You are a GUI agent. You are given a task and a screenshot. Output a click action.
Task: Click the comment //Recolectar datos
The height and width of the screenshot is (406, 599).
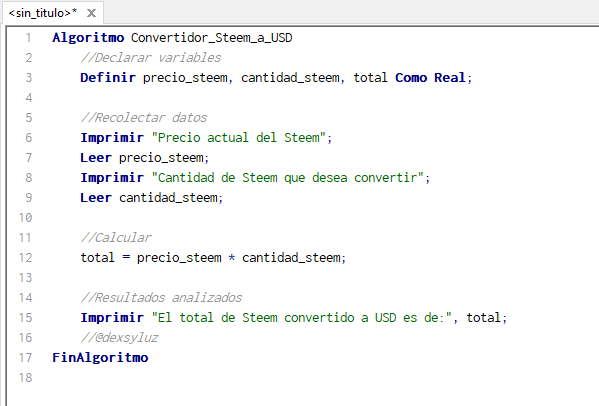pyautogui.click(x=144, y=118)
